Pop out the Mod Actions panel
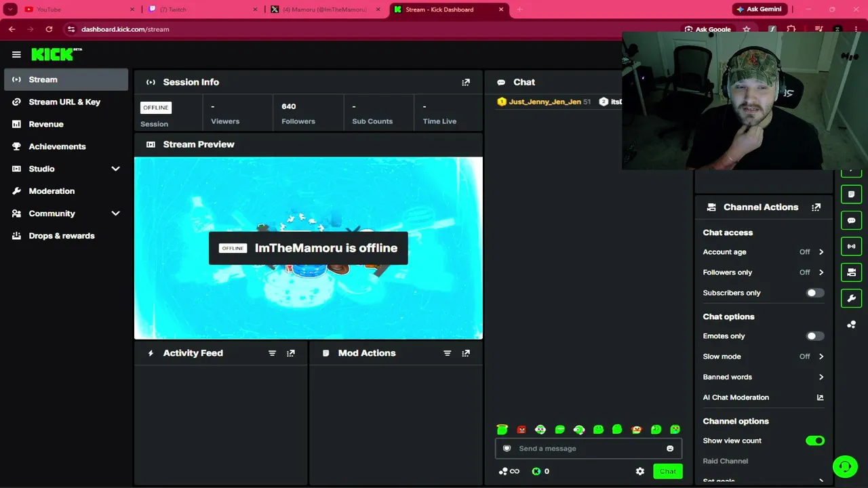Image resolution: width=868 pixels, height=488 pixels. coord(466,353)
